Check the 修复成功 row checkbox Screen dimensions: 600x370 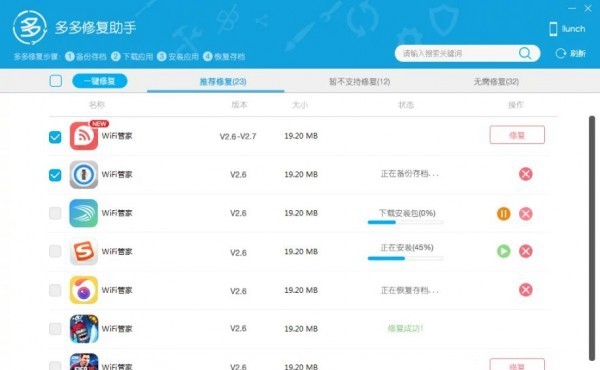pos(55,328)
